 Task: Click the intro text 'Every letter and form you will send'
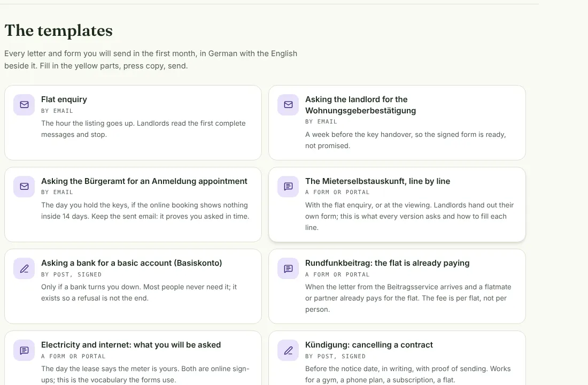tap(151, 60)
